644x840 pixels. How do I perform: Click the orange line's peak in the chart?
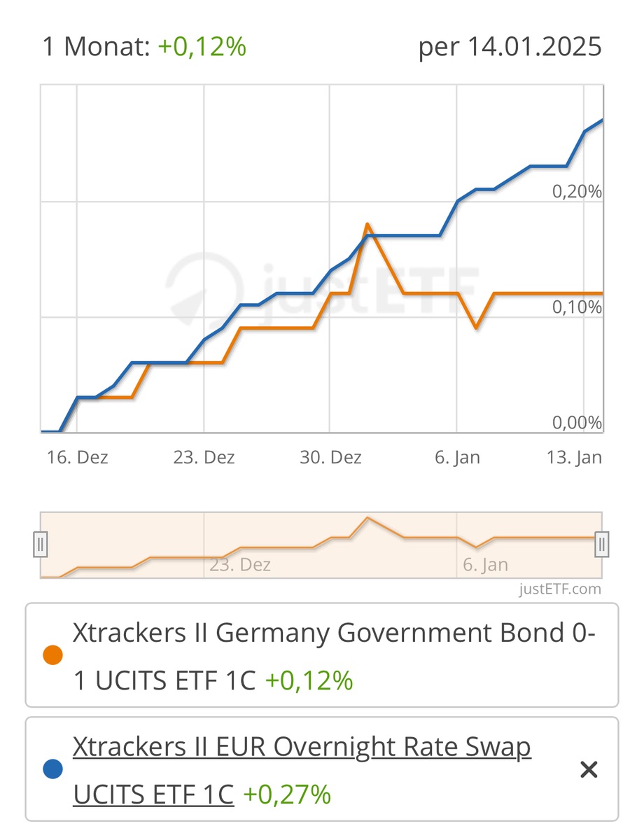point(367,225)
